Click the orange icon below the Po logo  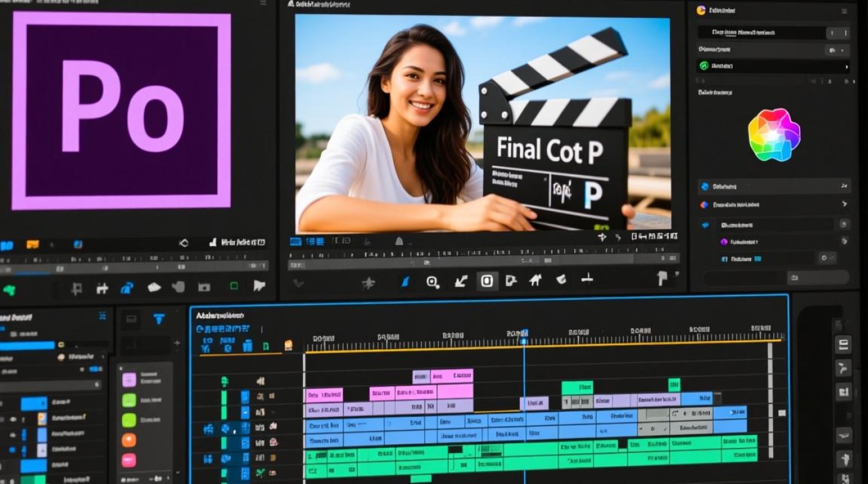pyautogui.click(x=32, y=245)
